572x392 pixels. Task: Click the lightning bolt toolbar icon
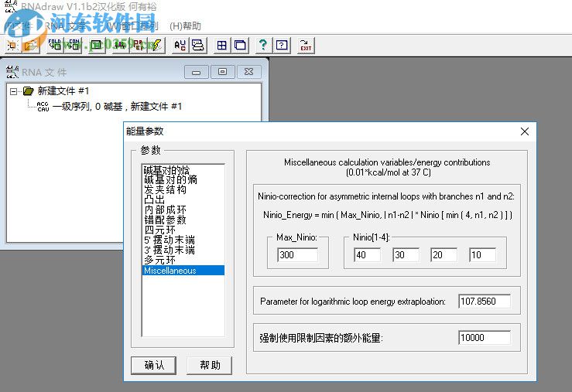tap(156, 45)
